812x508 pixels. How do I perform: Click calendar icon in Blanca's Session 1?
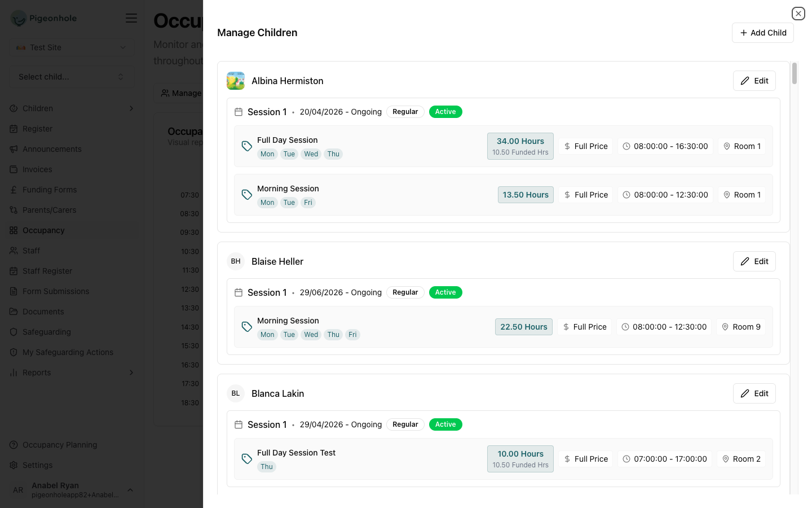[239, 424]
